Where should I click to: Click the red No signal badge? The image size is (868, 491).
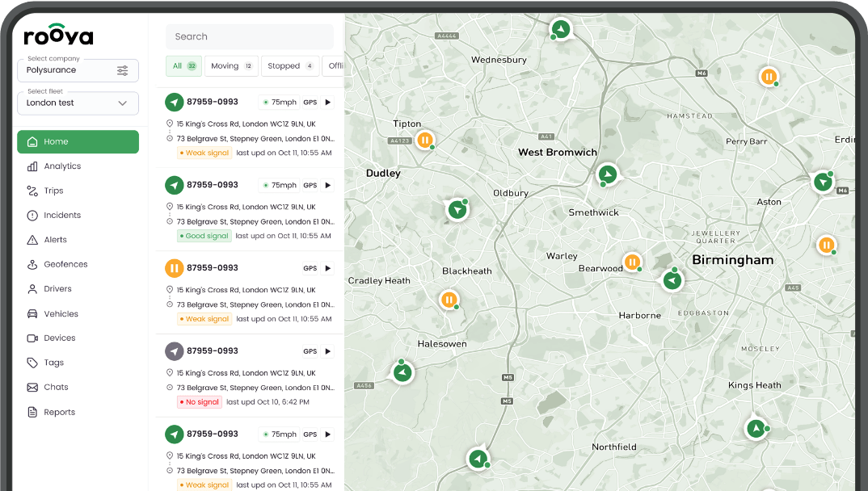coord(200,402)
